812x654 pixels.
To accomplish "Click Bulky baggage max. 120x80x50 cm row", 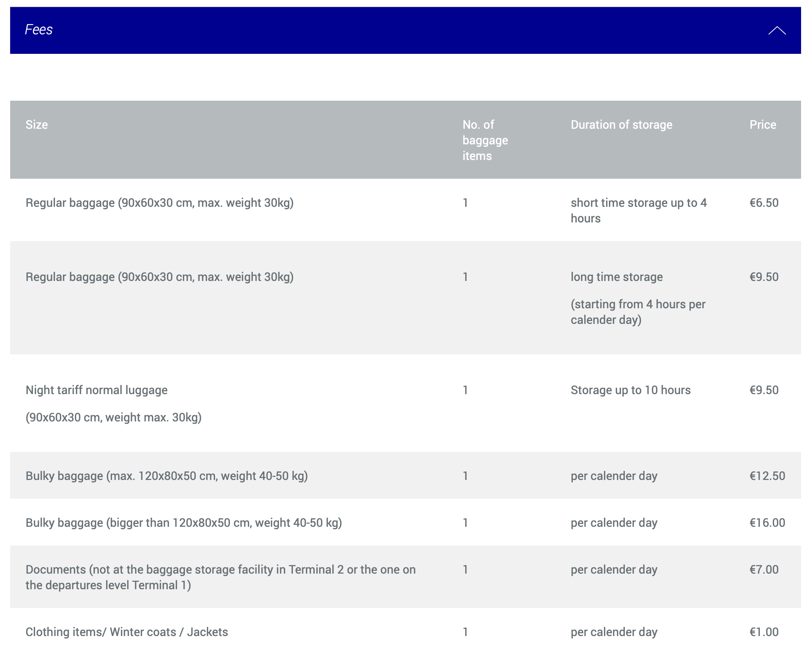I will pyautogui.click(x=167, y=476).
